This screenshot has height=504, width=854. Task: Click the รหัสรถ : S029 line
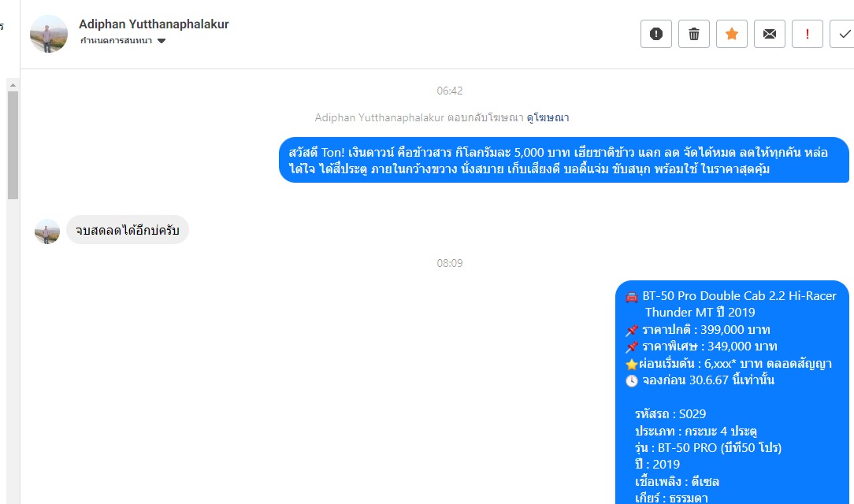pyautogui.click(x=670, y=414)
